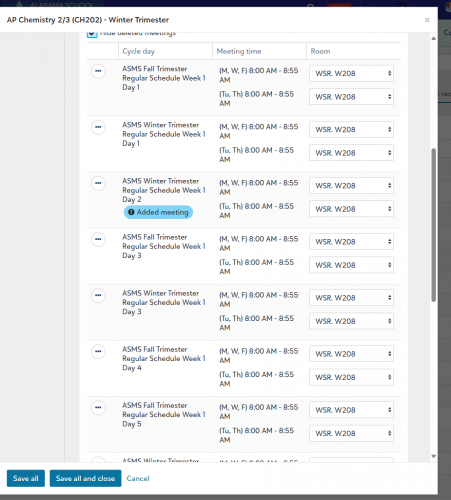Viewport: 451px width, 500px height.
Task: Click the scroll down arrow of the dialog
Action: point(433,456)
